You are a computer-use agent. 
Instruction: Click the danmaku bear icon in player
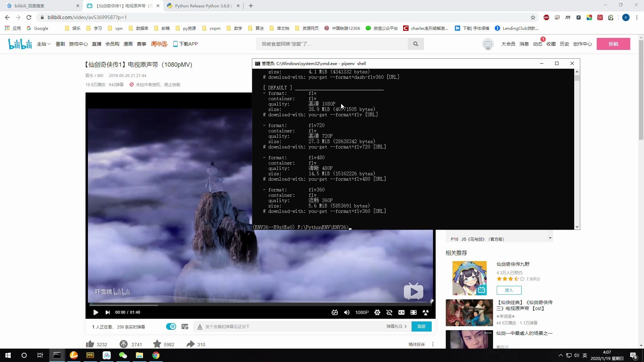point(335,312)
